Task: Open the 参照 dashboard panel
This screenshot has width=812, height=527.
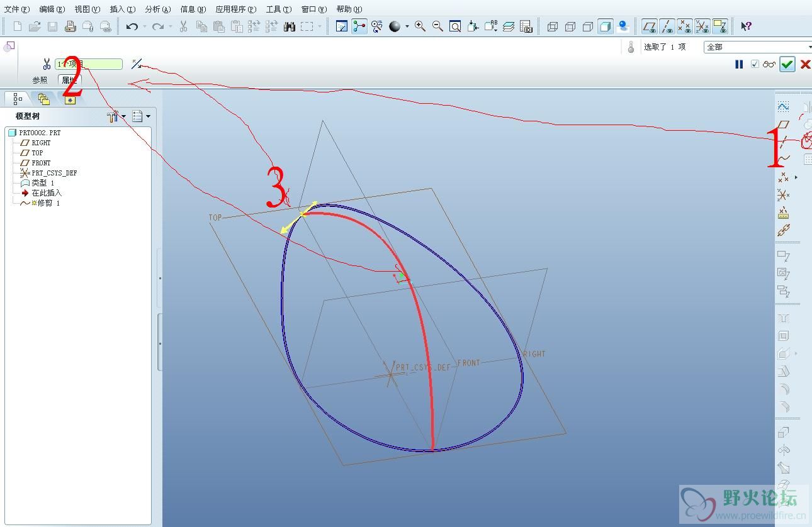Action: [x=40, y=80]
